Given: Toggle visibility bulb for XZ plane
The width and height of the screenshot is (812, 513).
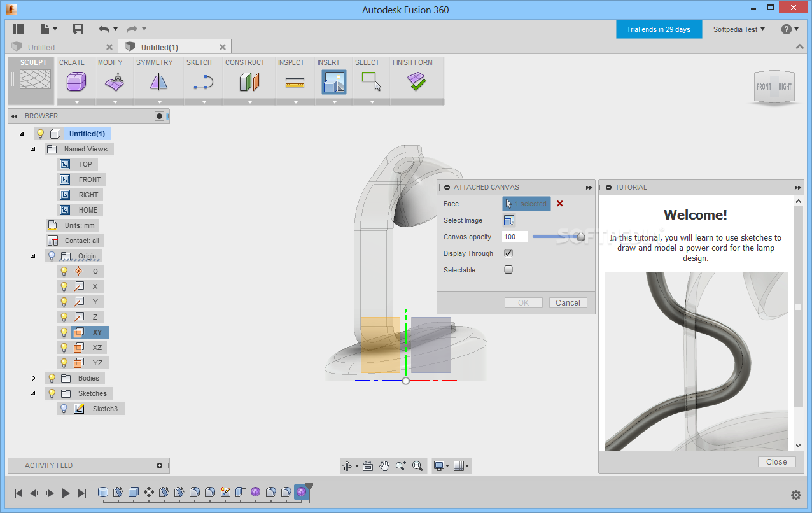Looking at the screenshot, I should [x=64, y=348].
